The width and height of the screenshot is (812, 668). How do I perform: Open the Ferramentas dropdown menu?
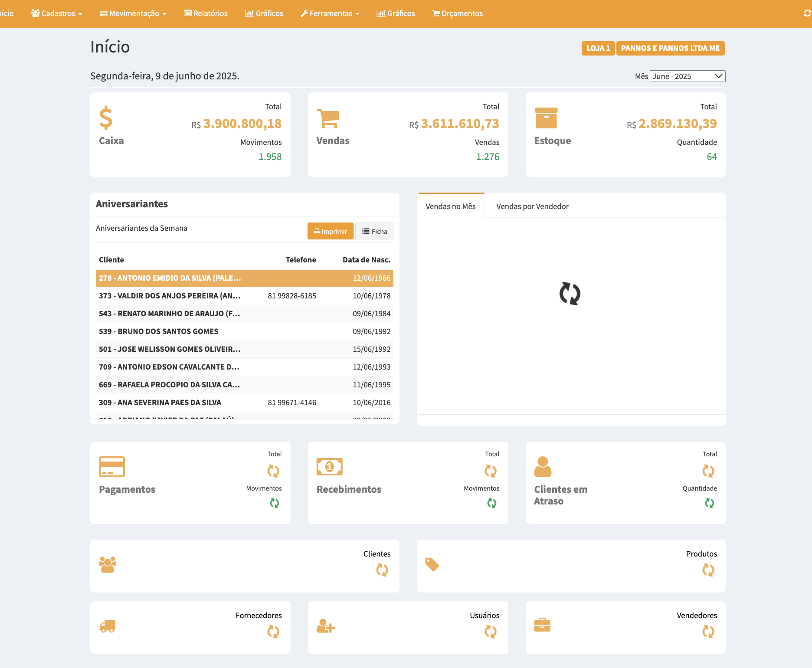(x=330, y=13)
